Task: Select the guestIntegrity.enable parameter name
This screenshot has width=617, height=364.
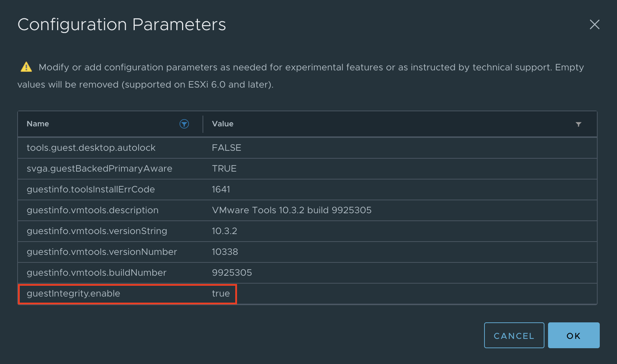Action: point(73,294)
